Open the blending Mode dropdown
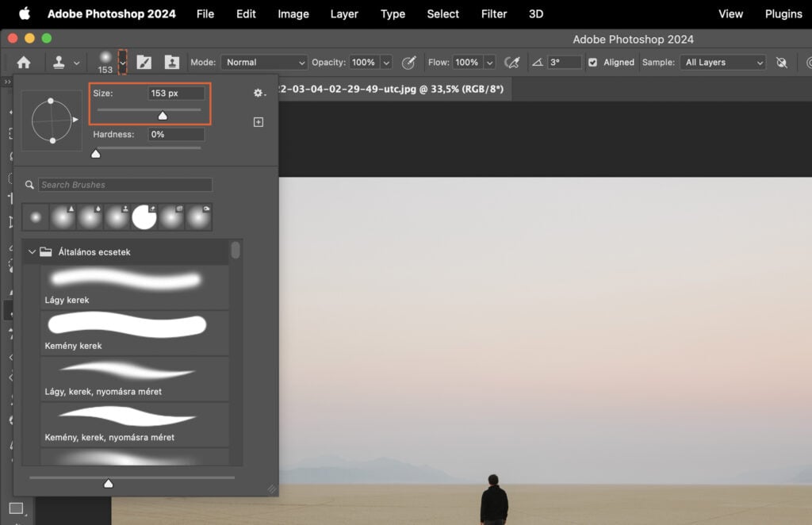 click(x=264, y=62)
